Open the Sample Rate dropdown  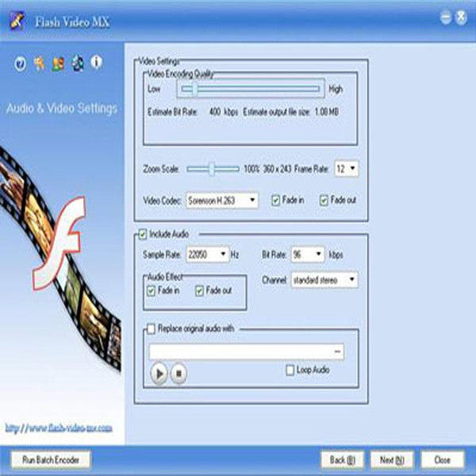tap(208, 255)
